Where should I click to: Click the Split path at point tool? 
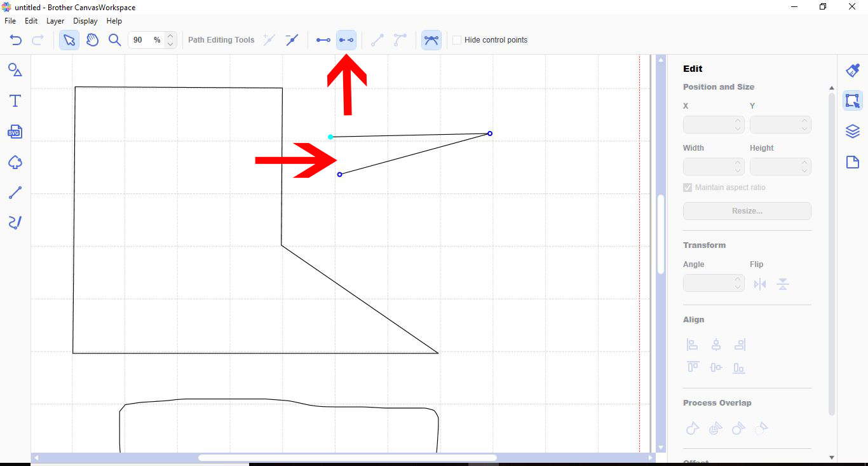(346, 40)
